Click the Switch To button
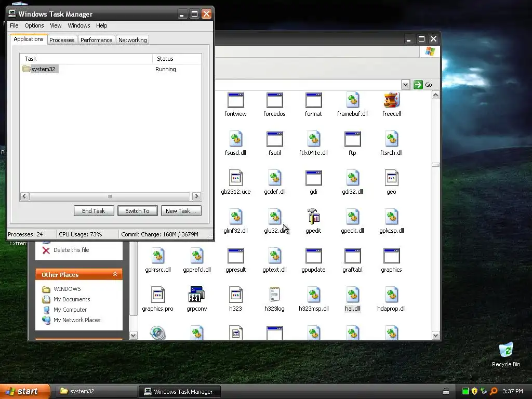 tap(137, 211)
